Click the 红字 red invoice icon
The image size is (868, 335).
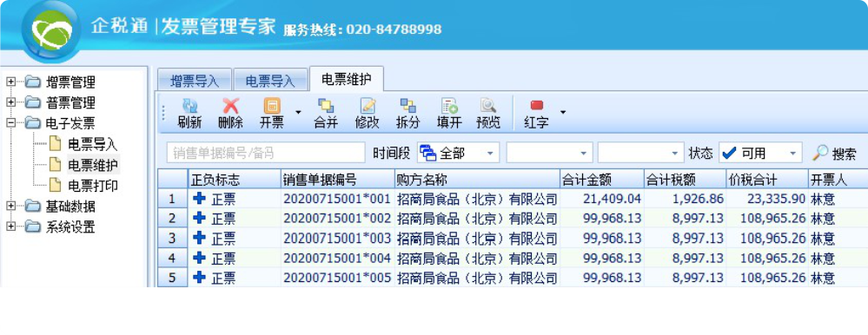[x=536, y=106]
